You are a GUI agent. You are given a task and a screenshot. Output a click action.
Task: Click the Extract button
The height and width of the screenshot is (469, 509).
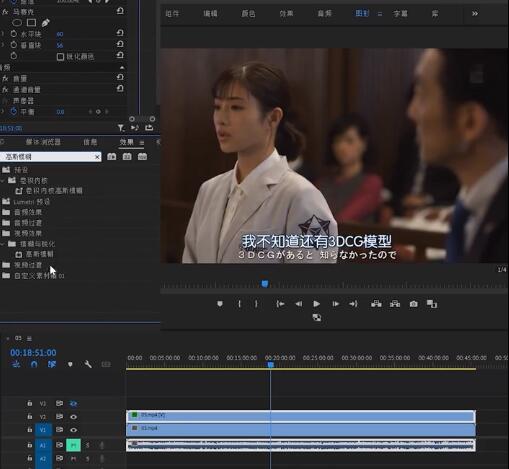[x=395, y=304]
